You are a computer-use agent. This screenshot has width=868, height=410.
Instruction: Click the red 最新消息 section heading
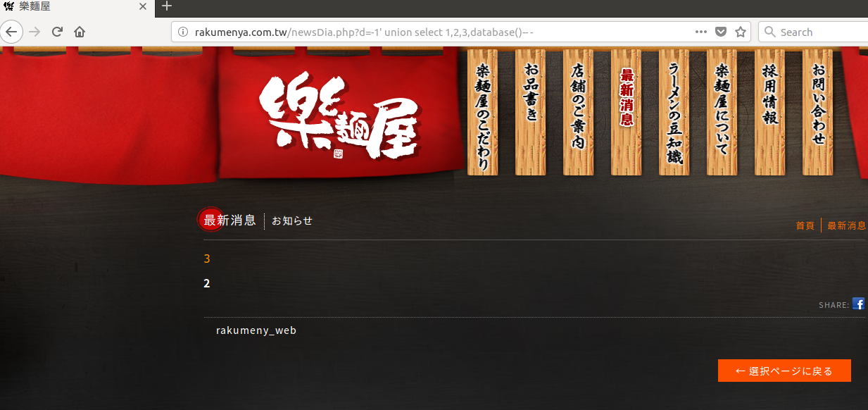pyautogui.click(x=229, y=220)
